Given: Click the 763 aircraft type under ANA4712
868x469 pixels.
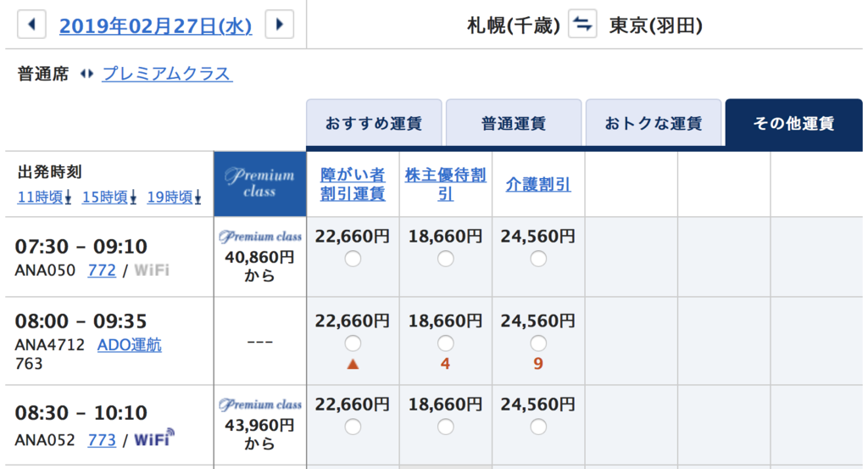Looking at the screenshot, I should point(29,364).
